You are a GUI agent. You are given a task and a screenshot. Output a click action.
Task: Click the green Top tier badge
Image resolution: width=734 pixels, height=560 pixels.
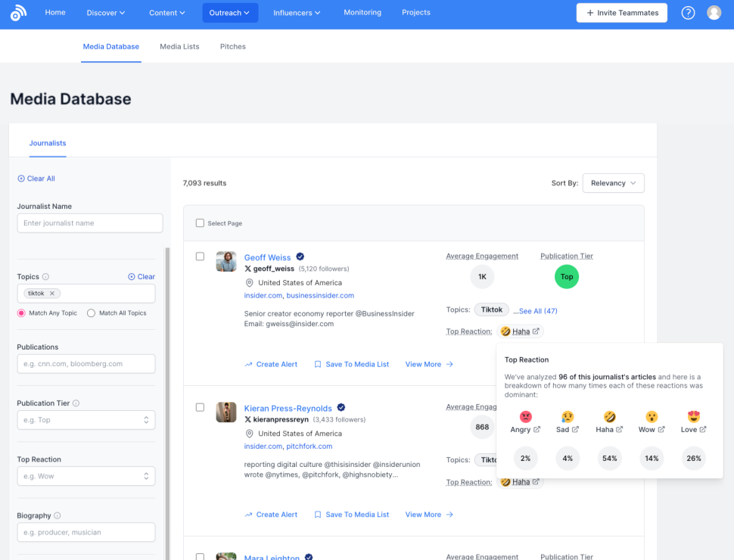[566, 277]
